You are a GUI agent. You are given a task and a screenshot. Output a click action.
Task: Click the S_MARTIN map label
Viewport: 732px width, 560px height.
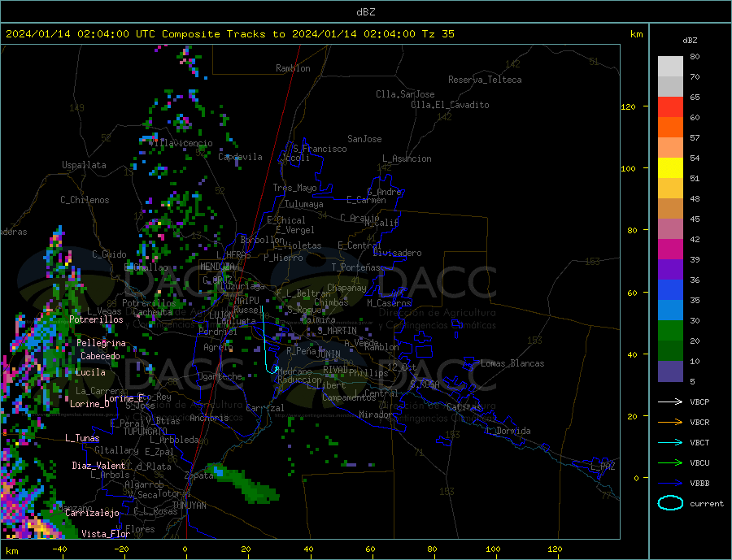[337, 331]
